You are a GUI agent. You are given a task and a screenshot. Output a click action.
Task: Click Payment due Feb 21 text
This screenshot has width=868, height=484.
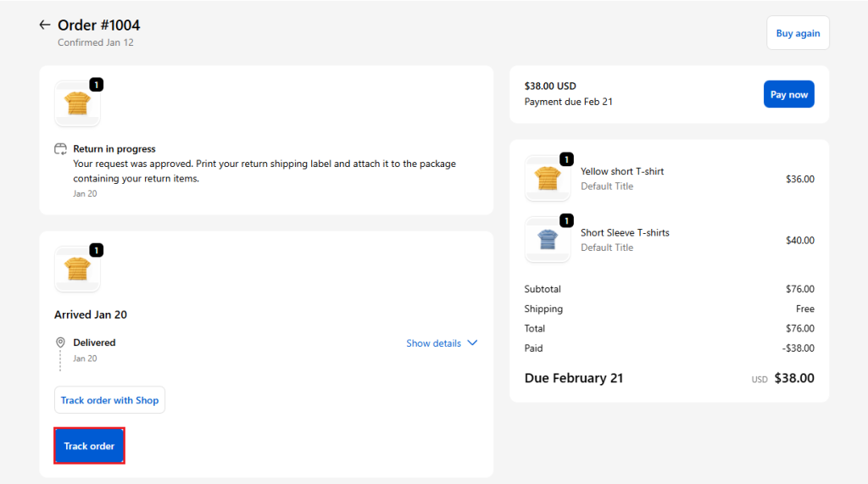tap(569, 102)
